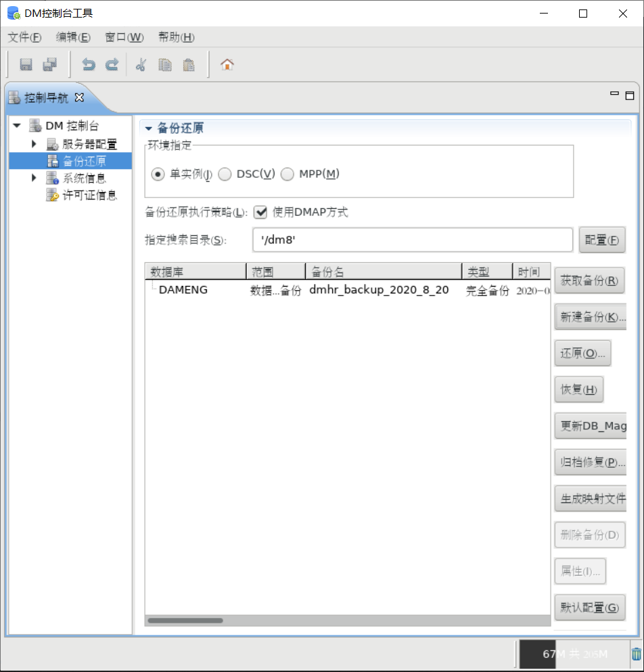Open the 文件(F) menu
Image resolution: width=644 pixels, height=672 pixels.
pos(24,37)
